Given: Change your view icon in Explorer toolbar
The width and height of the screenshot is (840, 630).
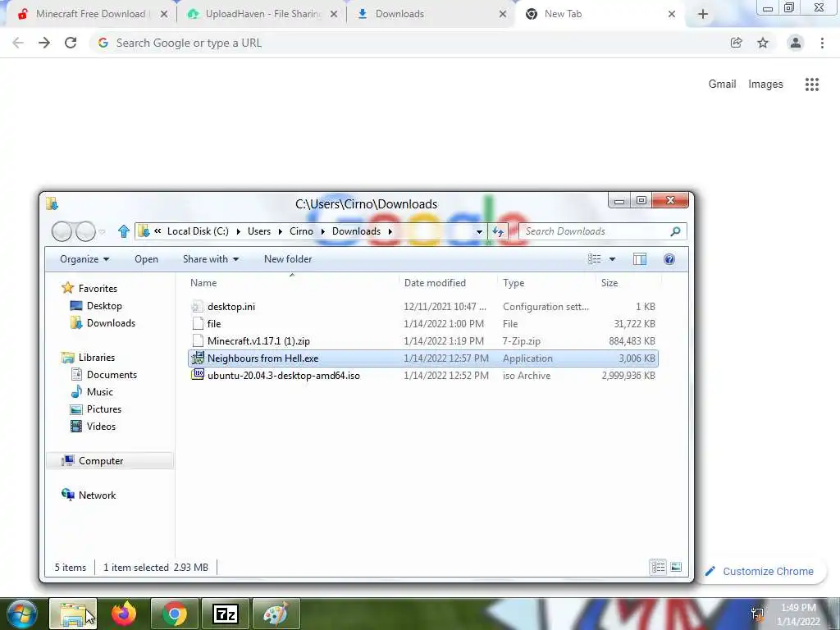Looking at the screenshot, I should coord(594,259).
